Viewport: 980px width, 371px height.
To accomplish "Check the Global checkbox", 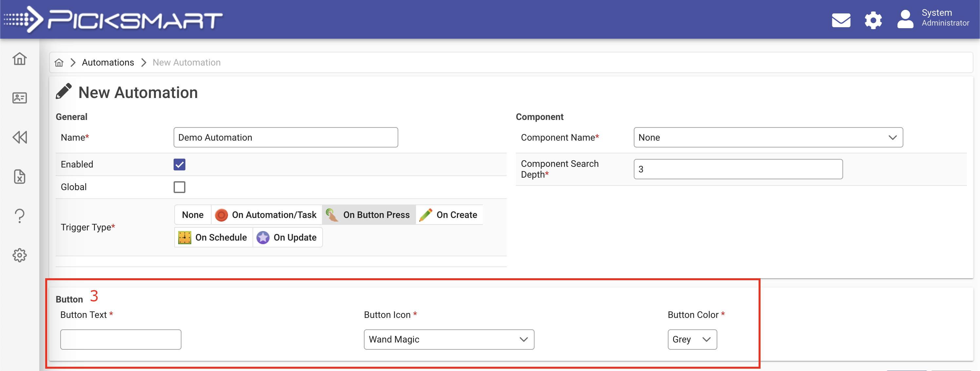I will pyautogui.click(x=179, y=187).
